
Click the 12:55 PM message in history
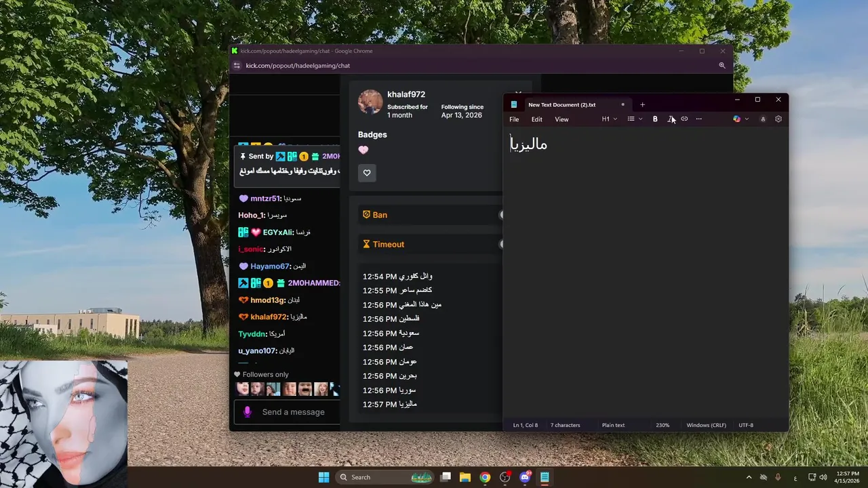pyautogui.click(x=397, y=291)
